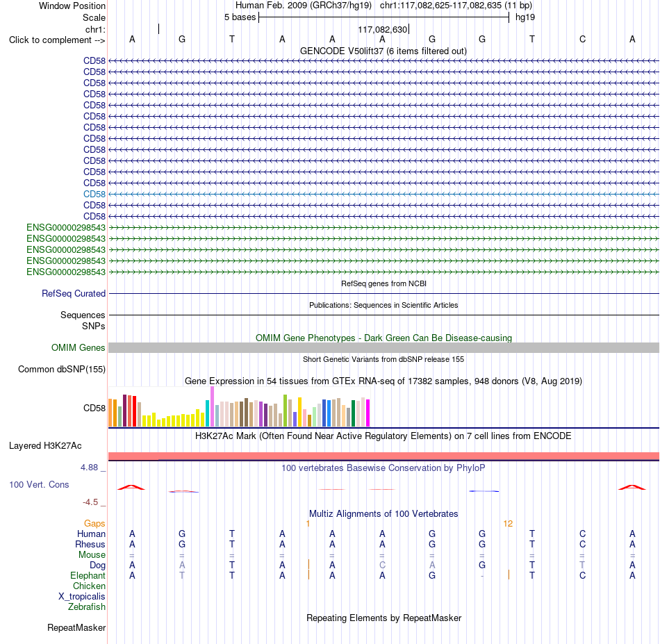Click the OMIM Gene Phenotypes green title

[383, 338]
